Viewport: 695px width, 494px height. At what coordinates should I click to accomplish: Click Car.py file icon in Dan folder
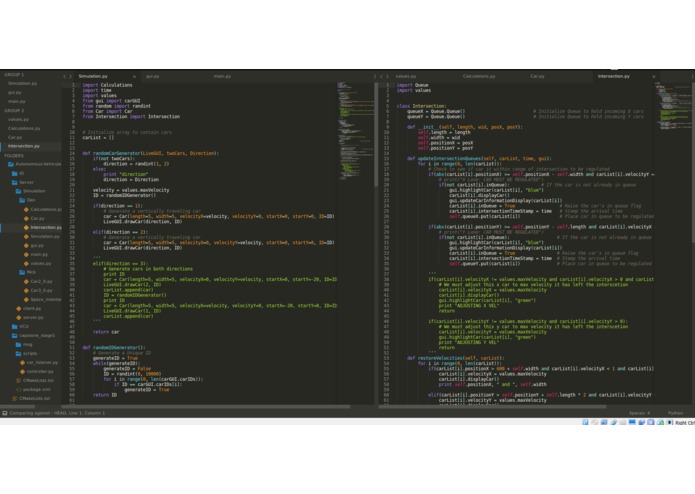[26, 218]
